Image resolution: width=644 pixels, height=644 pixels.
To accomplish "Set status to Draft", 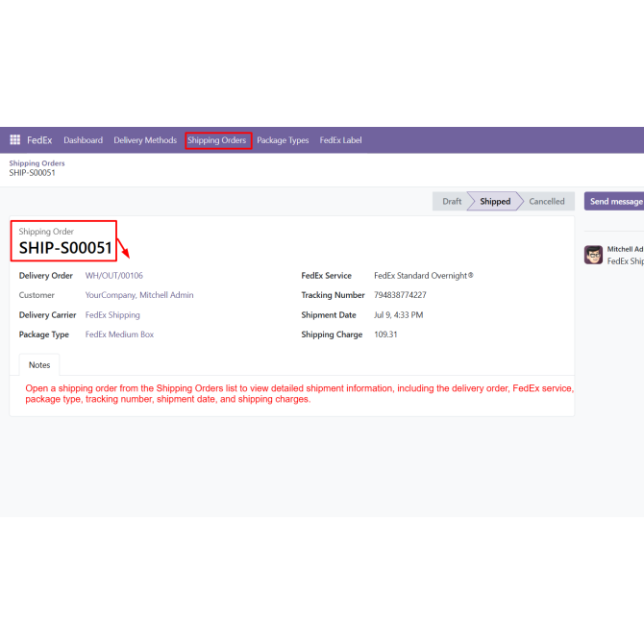I will [x=451, y=201].
